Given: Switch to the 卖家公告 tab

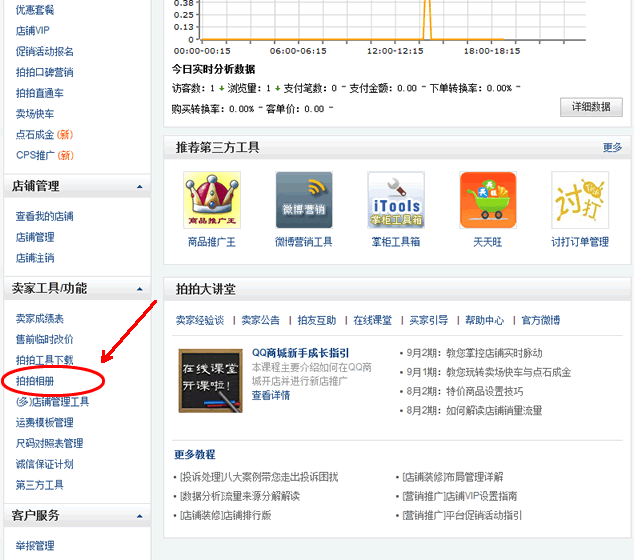Looking at the screenshot, I should pyautogui.click(x=260, y=320).
